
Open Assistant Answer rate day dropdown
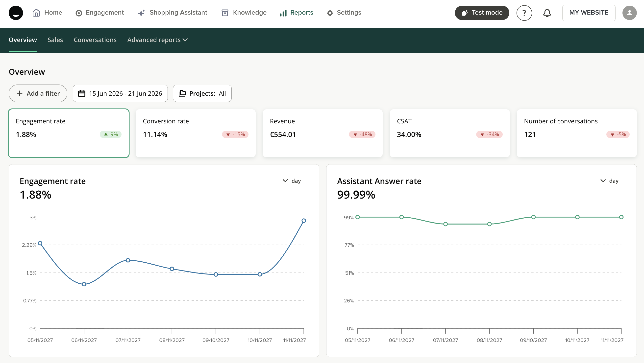click(609, 181)
